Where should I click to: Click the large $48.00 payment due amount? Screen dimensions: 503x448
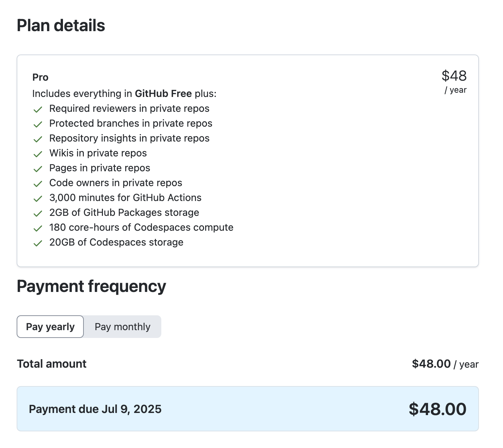(438, 409)
